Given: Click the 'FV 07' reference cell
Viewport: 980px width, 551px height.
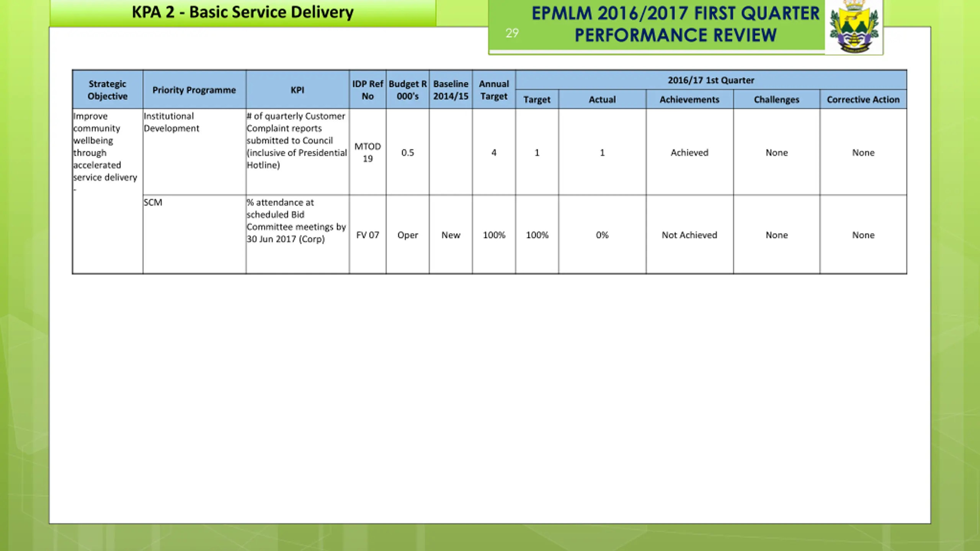Looking at the screenshot, I should [367, 235].
